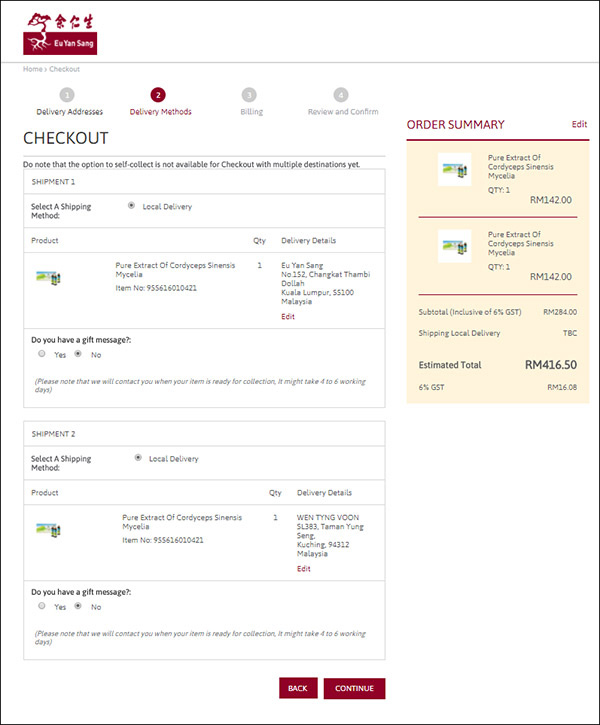Edit the WEN TYNG VOON delivery address
This screenshot has height=725, width=600.
coord(303,569)
